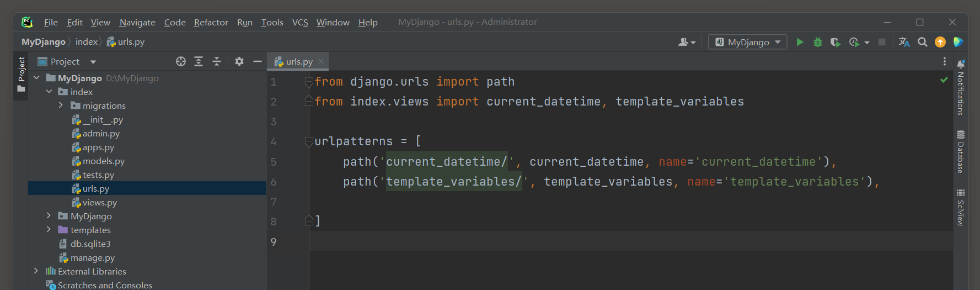The image size is (980, 290).
Task: Click index in the breadcrumb bar
Action: (87, 42)
